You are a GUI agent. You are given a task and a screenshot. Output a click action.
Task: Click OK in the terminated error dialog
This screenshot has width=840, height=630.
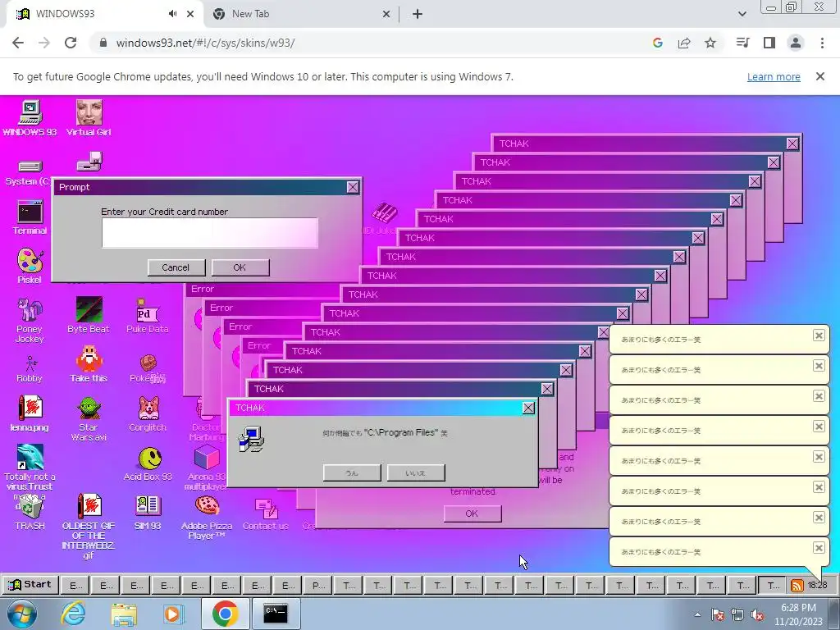coord(472,514)
